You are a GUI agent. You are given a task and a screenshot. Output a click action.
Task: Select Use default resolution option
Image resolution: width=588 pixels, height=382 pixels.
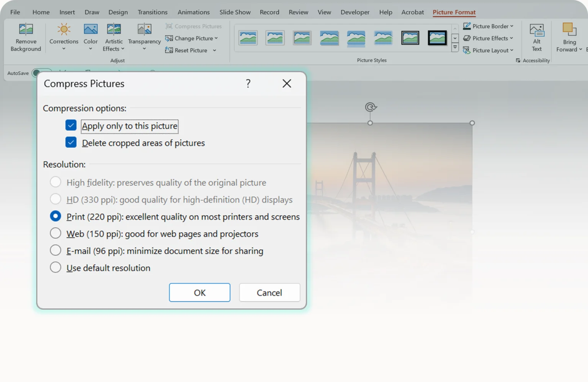click(56, 267)
